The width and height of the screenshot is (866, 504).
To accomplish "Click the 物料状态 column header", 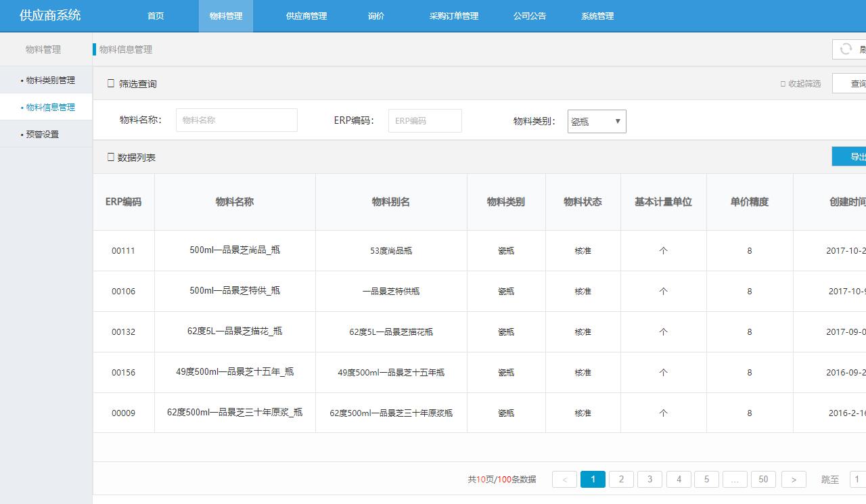I will 583,202.
